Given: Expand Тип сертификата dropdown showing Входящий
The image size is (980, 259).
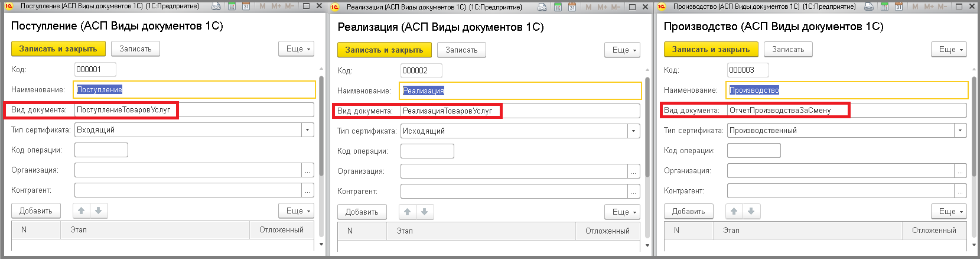Looking at the screenshot, I should click(307, 130).
